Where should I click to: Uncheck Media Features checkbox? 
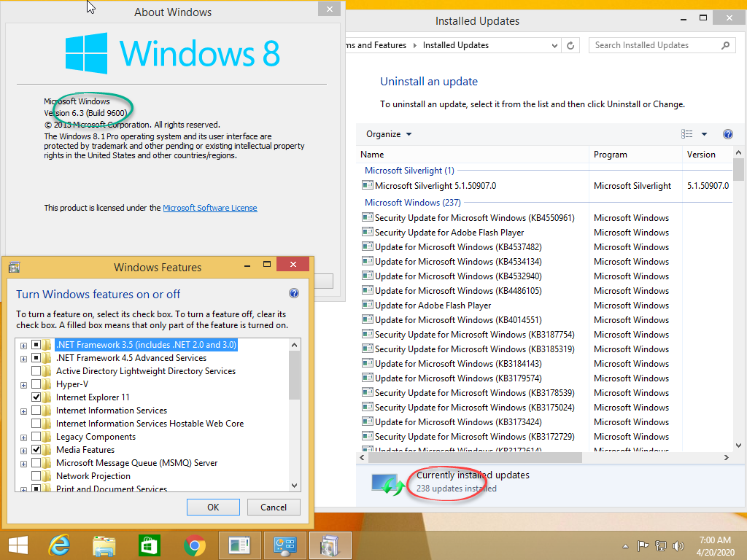36,449
